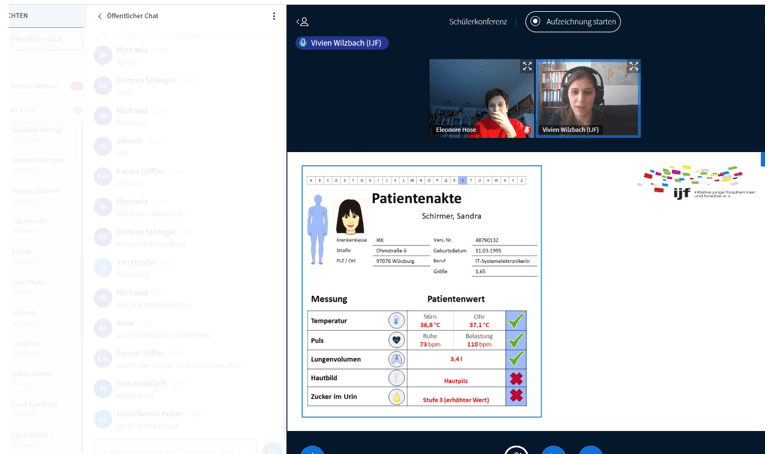The width and height of the screenshot is (768, 454).
Task: Click red X in Hautbild row
Action: point(516,378)
